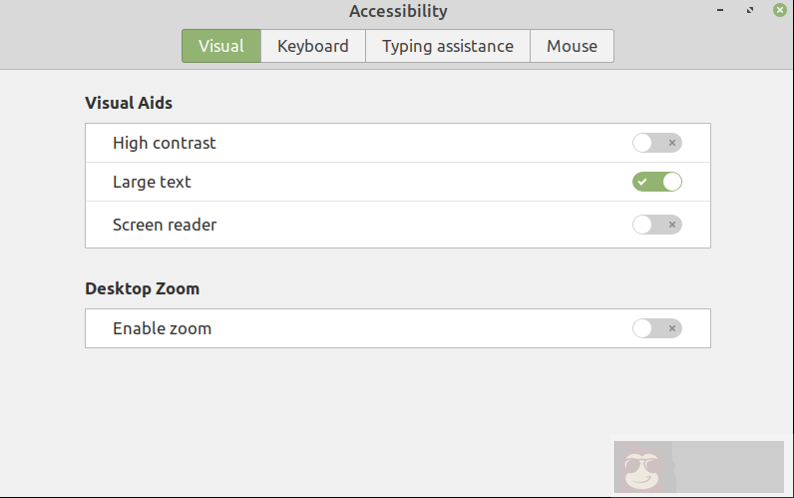Click the High contrast row label

[x=164, y=143]
